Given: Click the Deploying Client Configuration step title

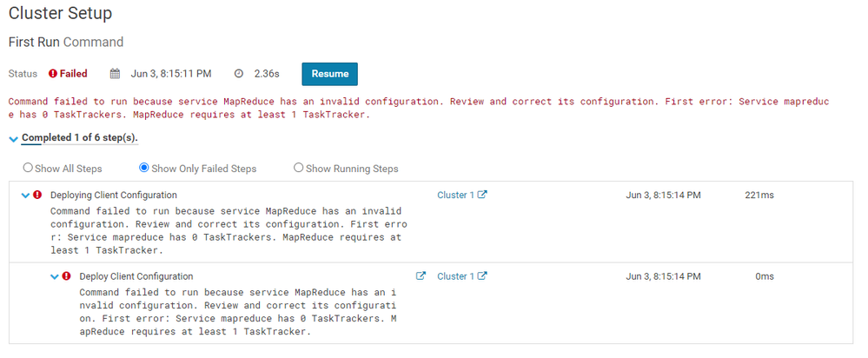Looking at the screenshot, I should click(x=114, y=195).
